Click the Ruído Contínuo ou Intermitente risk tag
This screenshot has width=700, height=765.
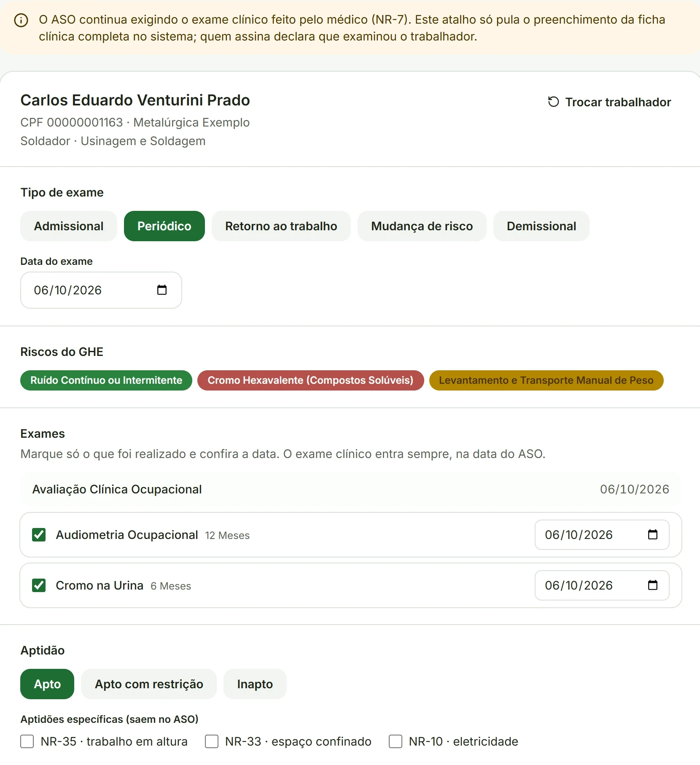pos(106,380)
